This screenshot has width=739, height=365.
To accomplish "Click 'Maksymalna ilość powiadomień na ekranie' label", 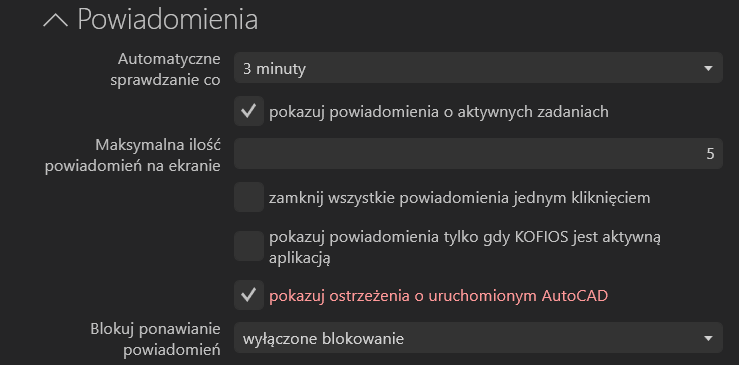I will click(132, 155).
